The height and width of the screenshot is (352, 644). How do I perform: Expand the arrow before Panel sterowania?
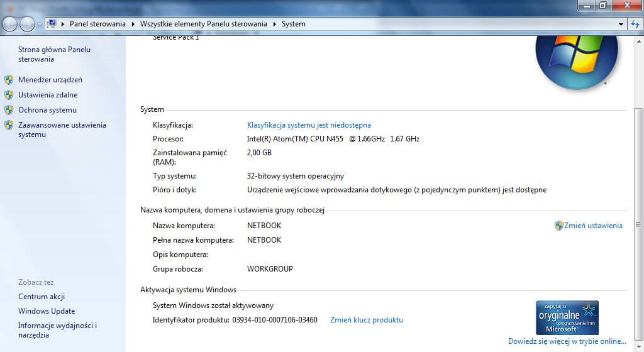coord(62,25)
